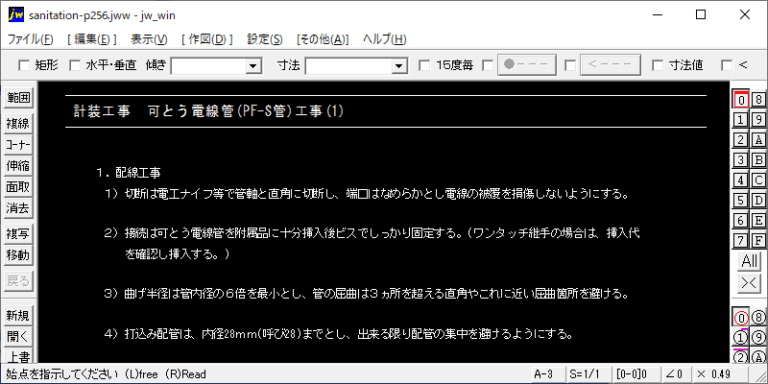Select layer 7 square button
The image size is (768, 384).
click(741, 240)
